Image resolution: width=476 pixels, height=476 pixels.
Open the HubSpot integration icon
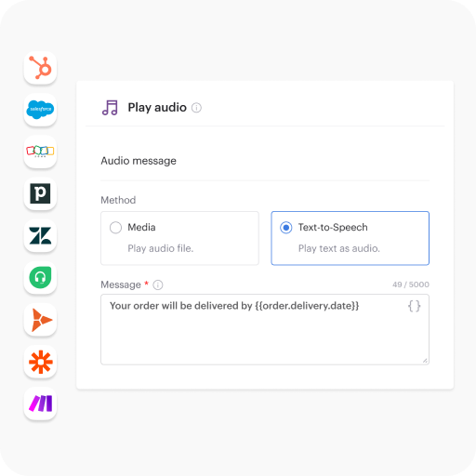(x=40, y=68)
